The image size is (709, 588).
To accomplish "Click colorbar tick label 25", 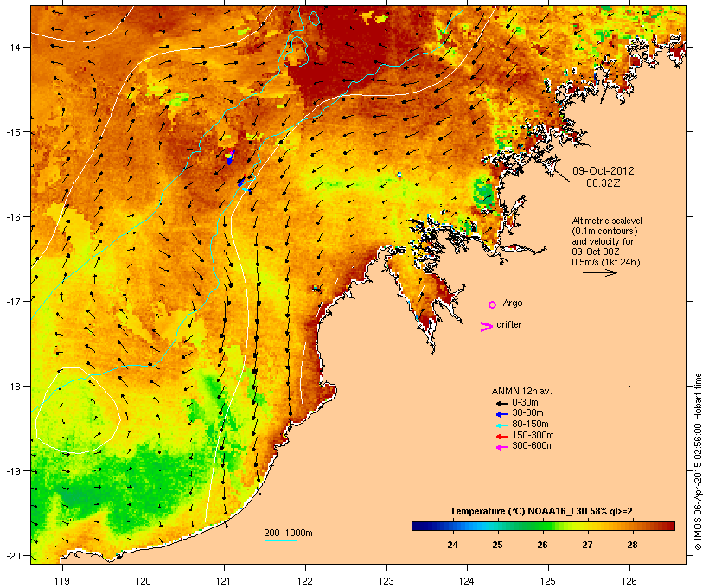I will 497,545.
